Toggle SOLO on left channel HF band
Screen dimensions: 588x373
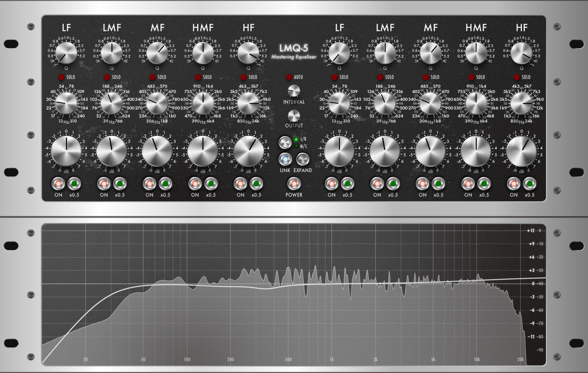click(x=244, y=77)
